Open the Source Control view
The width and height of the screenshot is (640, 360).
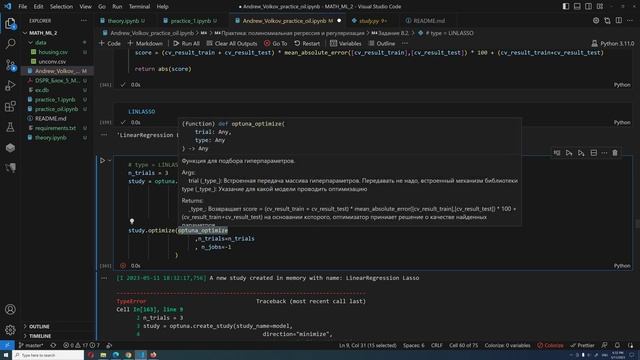tap(10, 65)
